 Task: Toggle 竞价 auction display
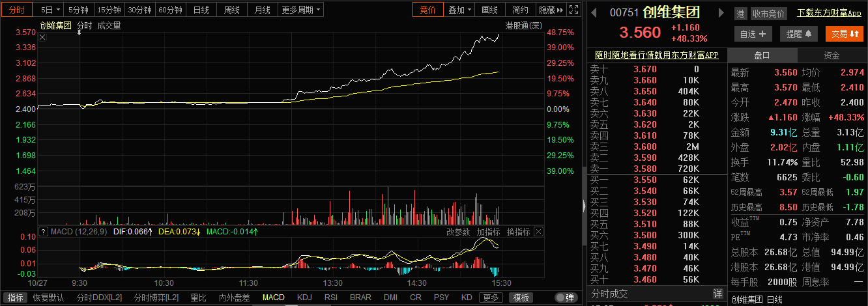point(427,10)
